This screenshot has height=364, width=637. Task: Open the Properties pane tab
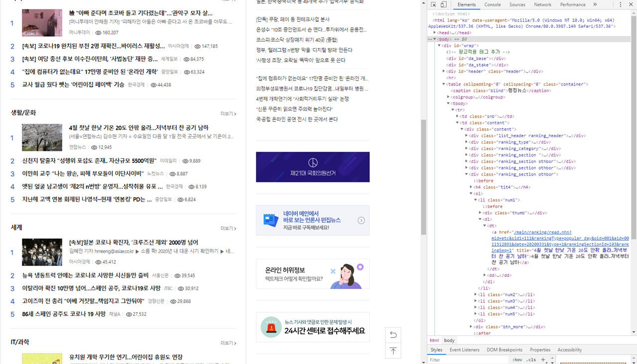(540, 350)
